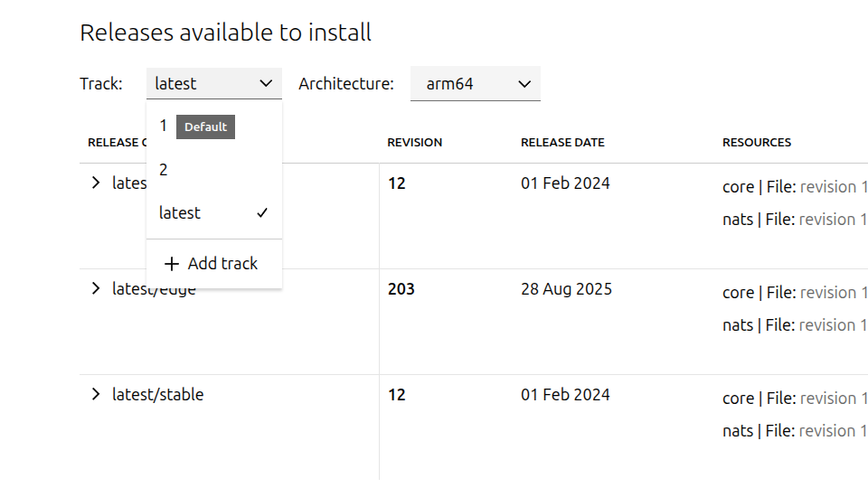The height and width of the screenshot is (488, 868).
Task: Click the latest/stable channel name
Action: [x=158, y=395]
